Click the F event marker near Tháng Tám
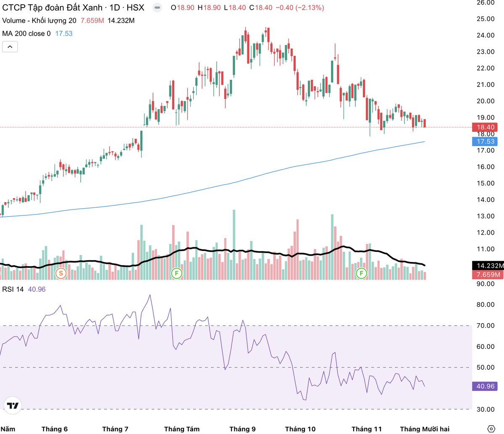This screenshot has height=434, width=504. pyautogui.click(x=177, y=274)
